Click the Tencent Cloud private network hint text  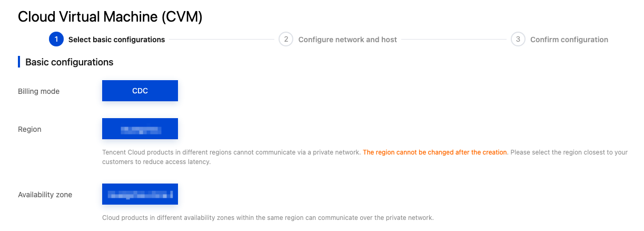coord(232,152)
